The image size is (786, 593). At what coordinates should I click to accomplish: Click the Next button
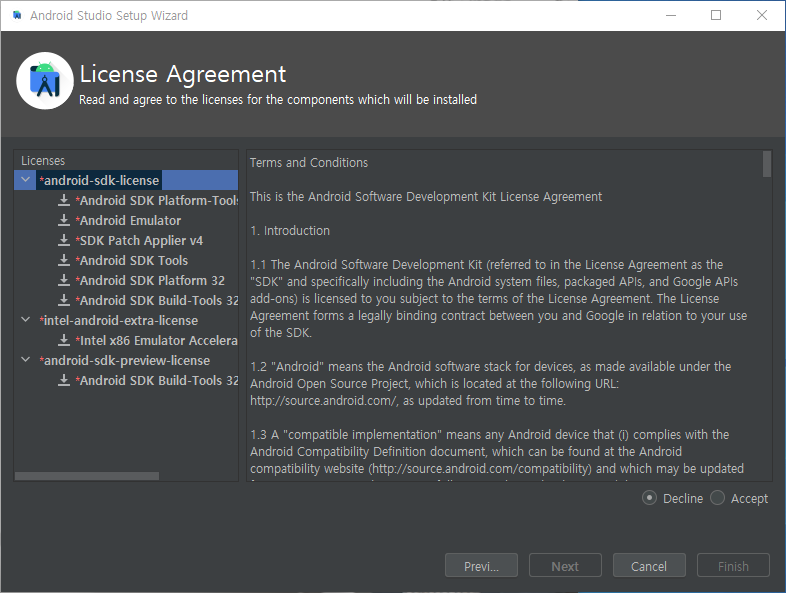565,566
